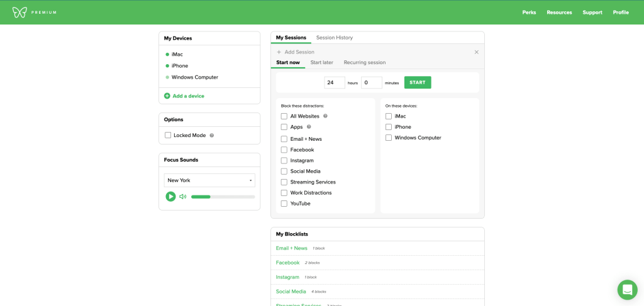Adjust the focus sounds volume slider

click(x=223, y=197)
